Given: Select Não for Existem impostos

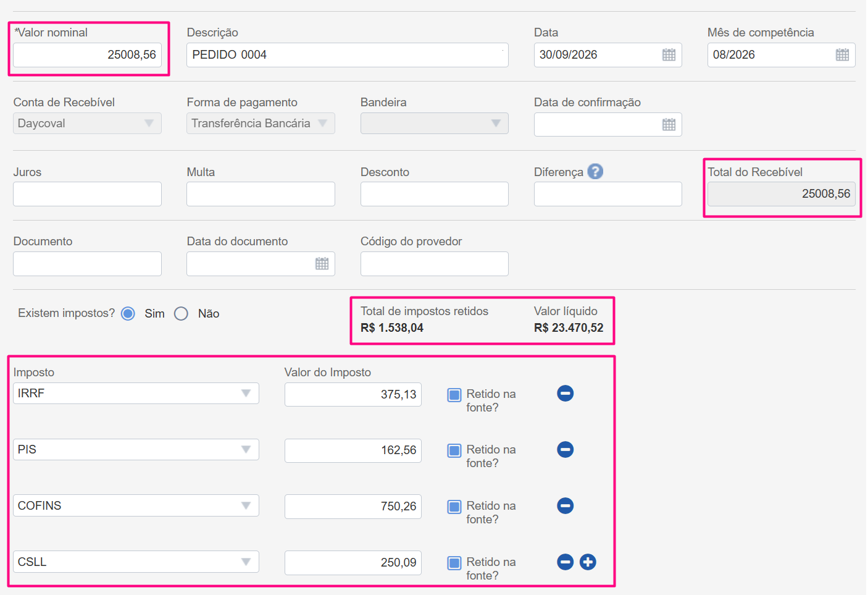Looking at the screenshot, I should point(181,314).
